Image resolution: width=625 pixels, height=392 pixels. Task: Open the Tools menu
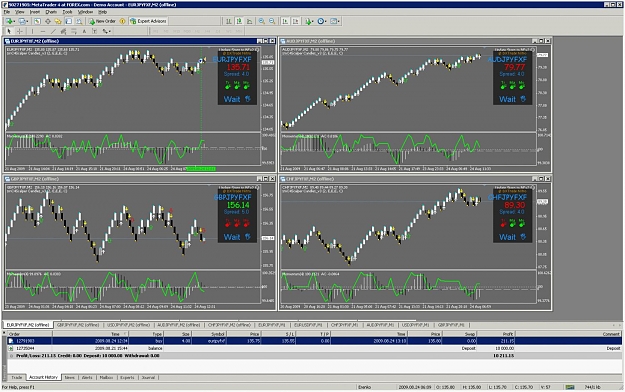pyautogui.click(x=67, y=12)
